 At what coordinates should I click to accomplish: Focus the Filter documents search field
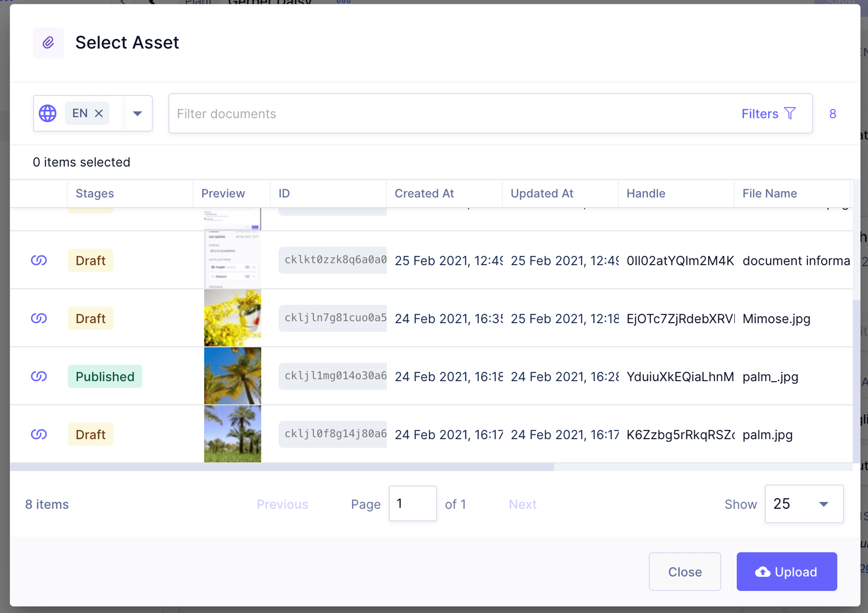coord(453,114)
